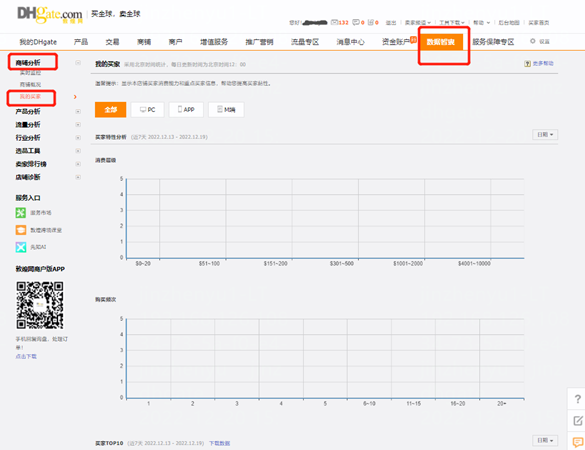The height and width of the screenshot is (450, 585).
Task: Click the gear settings icon in navigation bar
Action: click(533, 41)
